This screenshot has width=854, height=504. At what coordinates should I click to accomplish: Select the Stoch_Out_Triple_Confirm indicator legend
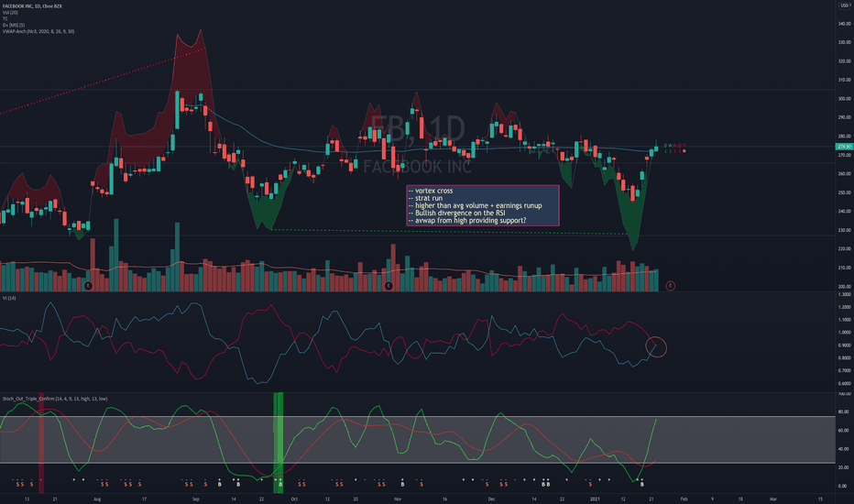55,399
